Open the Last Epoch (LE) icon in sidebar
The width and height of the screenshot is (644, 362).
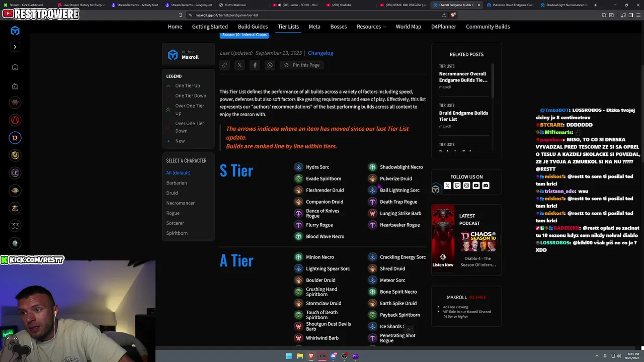coord(15,173)
